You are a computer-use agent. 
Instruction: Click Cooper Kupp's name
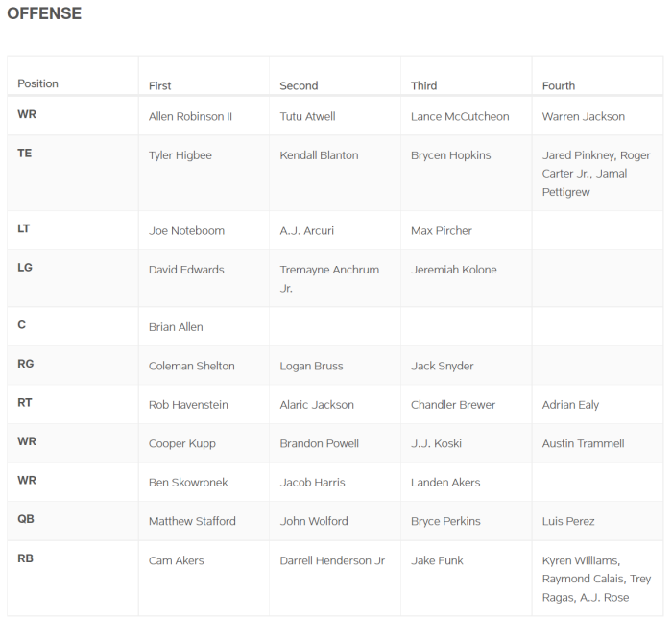182,444
